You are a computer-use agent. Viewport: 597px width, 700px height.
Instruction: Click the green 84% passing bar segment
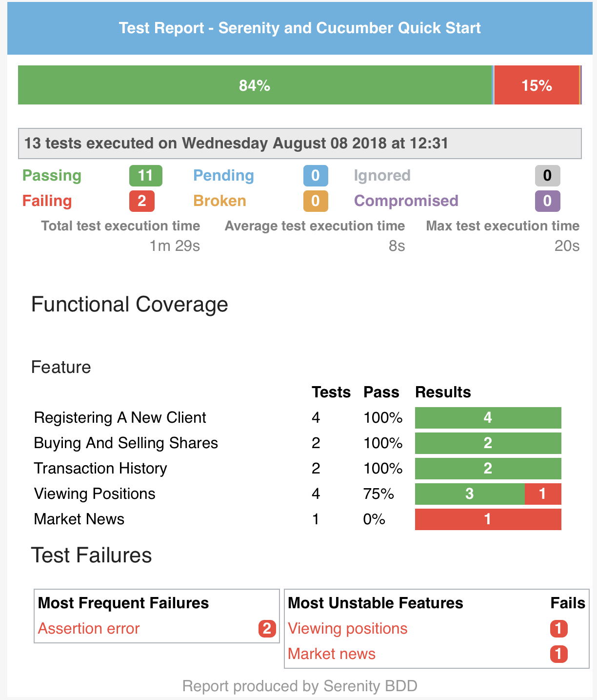255,85
